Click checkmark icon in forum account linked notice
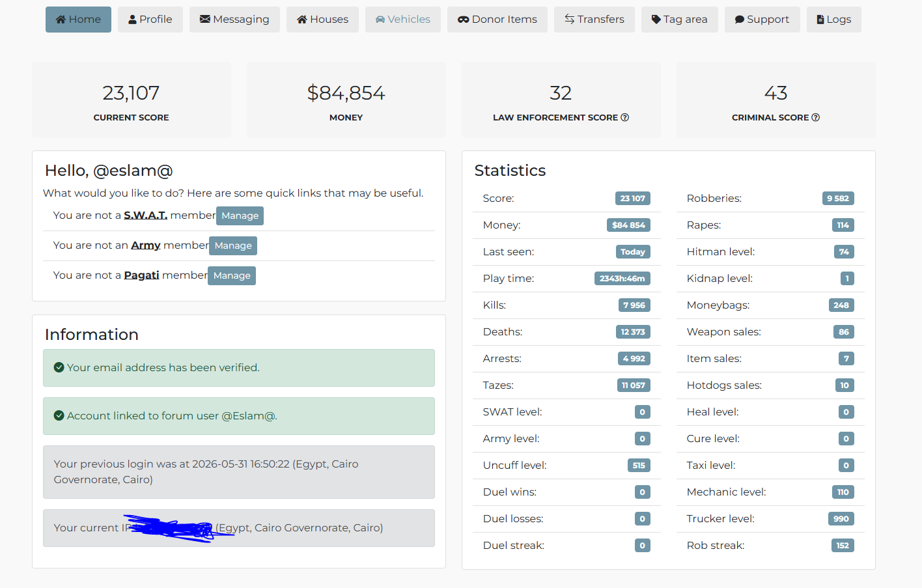The height and width of the screenshot is (588, 922). 59,415
